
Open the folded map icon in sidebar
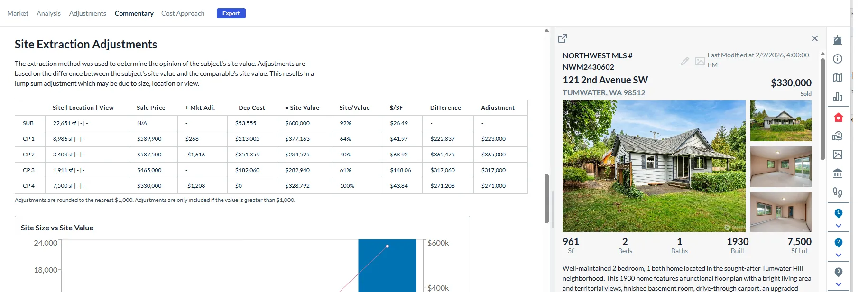click(x=838, y=78)
